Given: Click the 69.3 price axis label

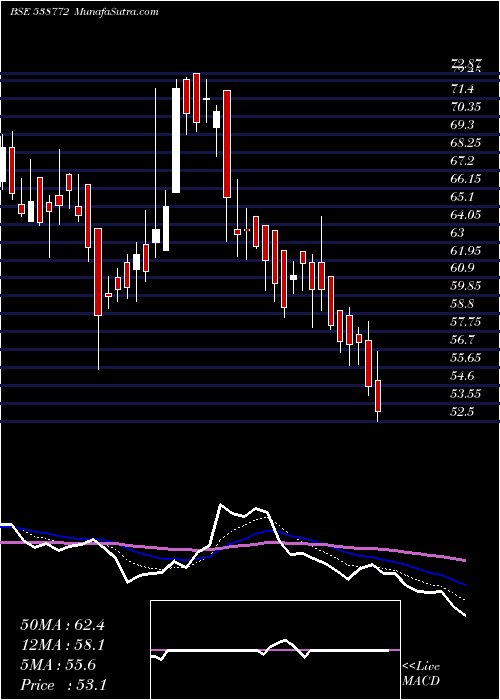Looking at the screenshot, I should tap(462, 125).
